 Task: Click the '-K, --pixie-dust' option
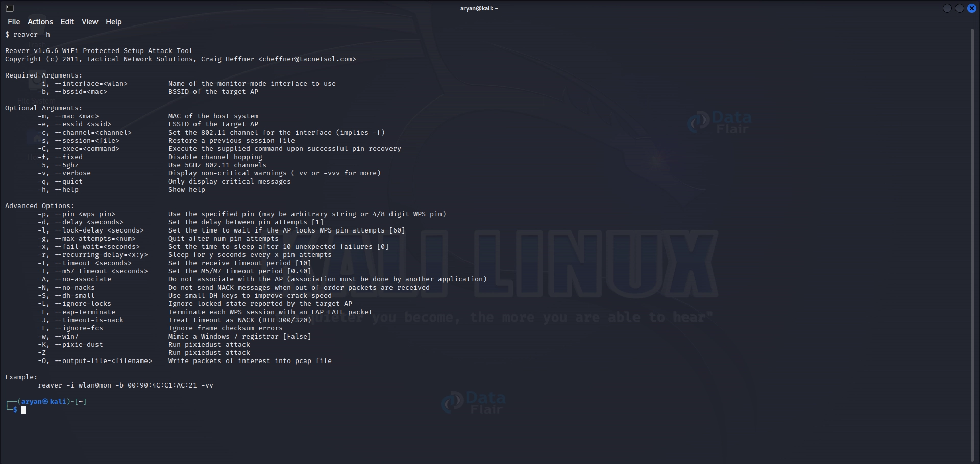coord(70,345)
